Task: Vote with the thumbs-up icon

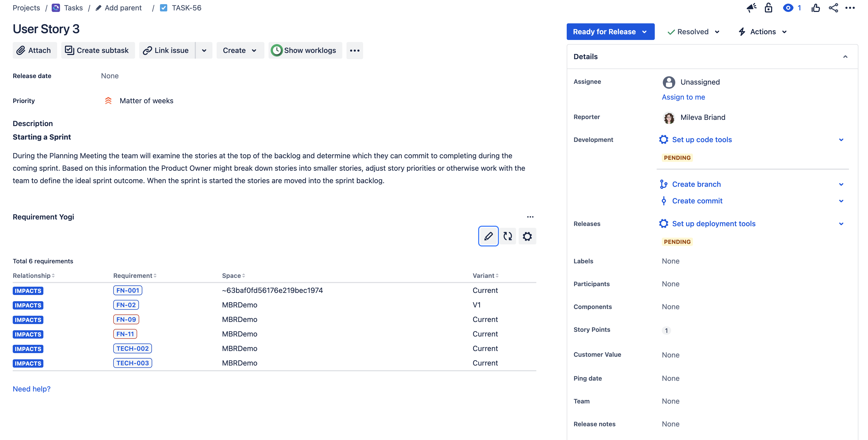Action: click(816, 8)
